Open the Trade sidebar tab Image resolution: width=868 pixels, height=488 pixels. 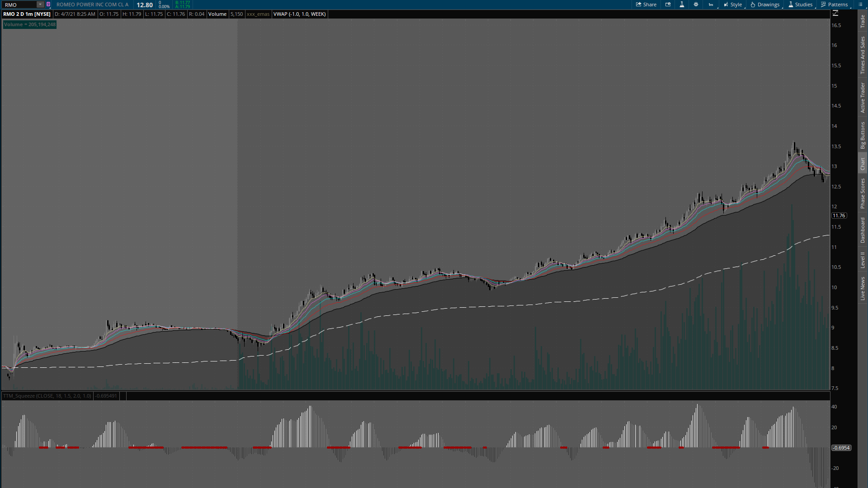863,21
